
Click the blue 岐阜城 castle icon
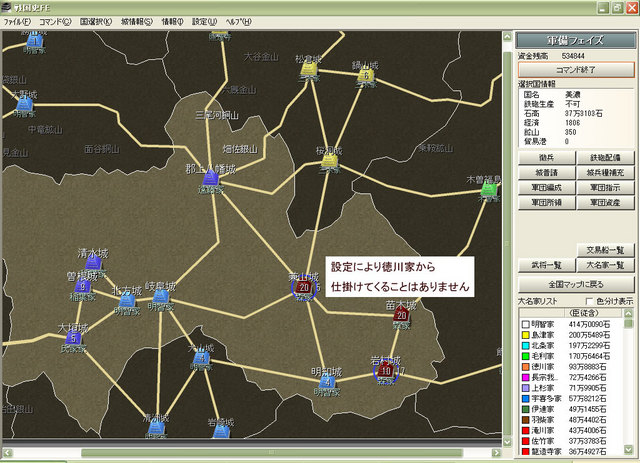(160, 296)
